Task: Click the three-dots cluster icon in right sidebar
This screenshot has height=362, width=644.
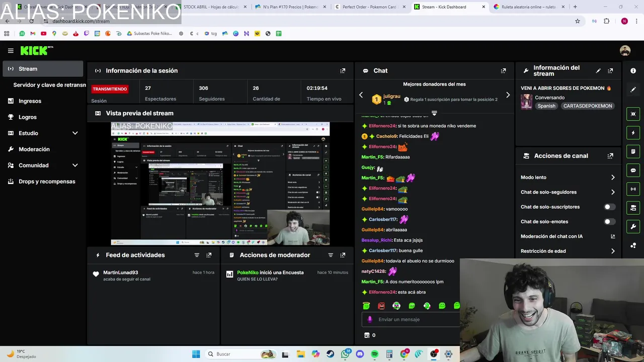Action: point(633,245)
